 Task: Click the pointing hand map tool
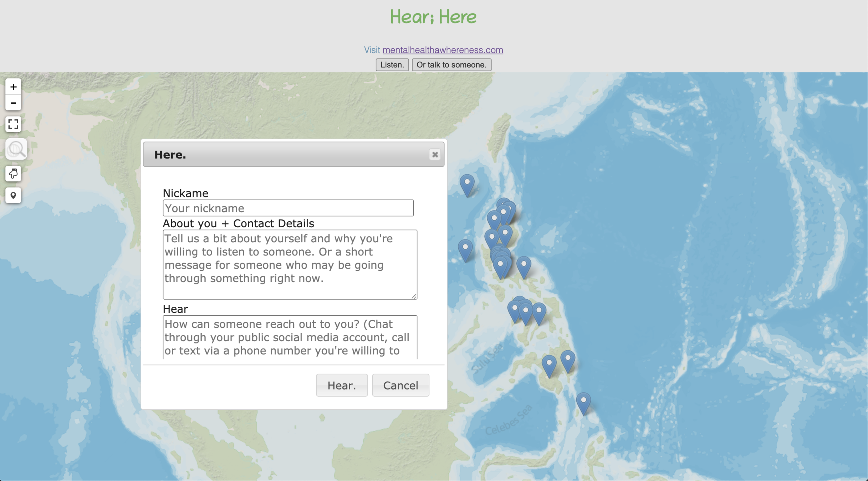[13, 174]
